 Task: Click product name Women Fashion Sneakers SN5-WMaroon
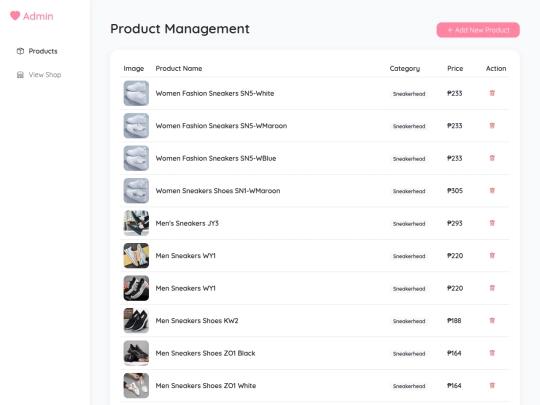(x=221, y=126)
